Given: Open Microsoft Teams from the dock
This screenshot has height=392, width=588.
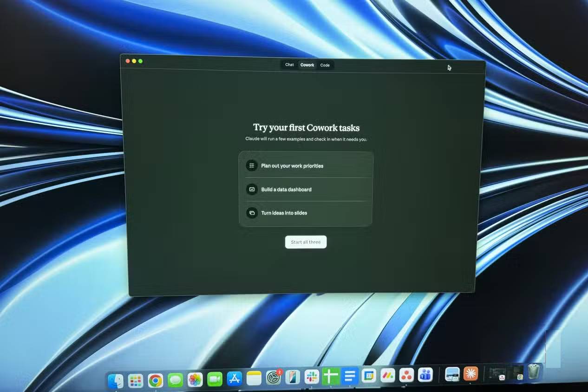Looking at the screenshot, I should (425, 375).
